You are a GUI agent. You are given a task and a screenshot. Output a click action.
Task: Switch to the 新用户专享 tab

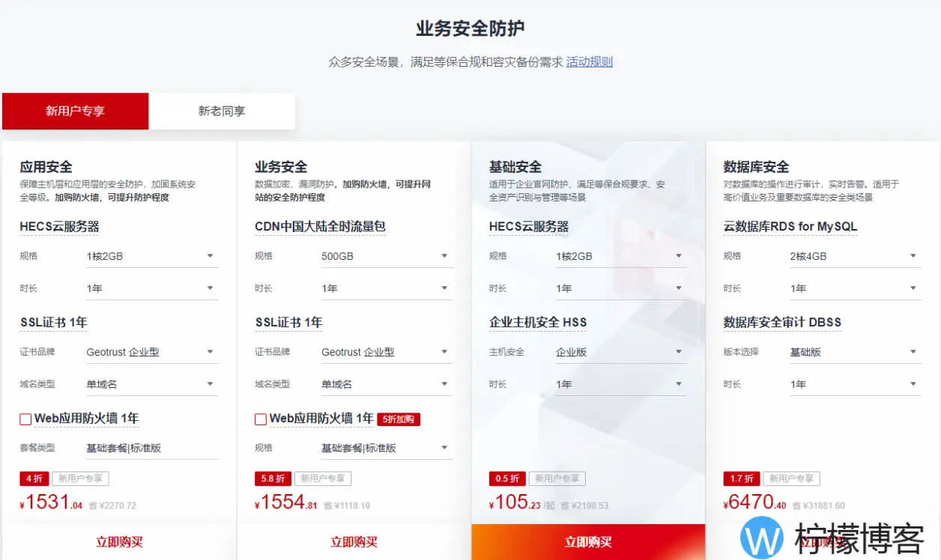coord(75,111)
